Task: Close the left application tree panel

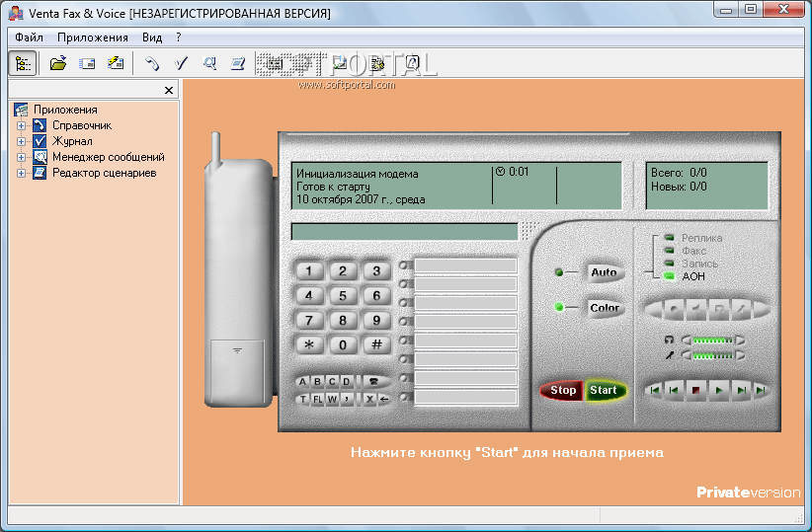Action: [169, 90]
